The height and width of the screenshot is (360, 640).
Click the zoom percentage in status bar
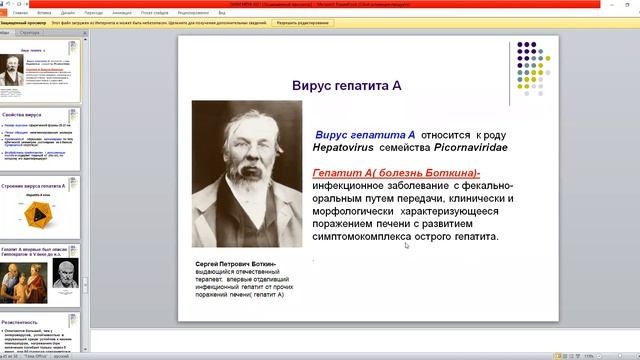pos(588,356)
